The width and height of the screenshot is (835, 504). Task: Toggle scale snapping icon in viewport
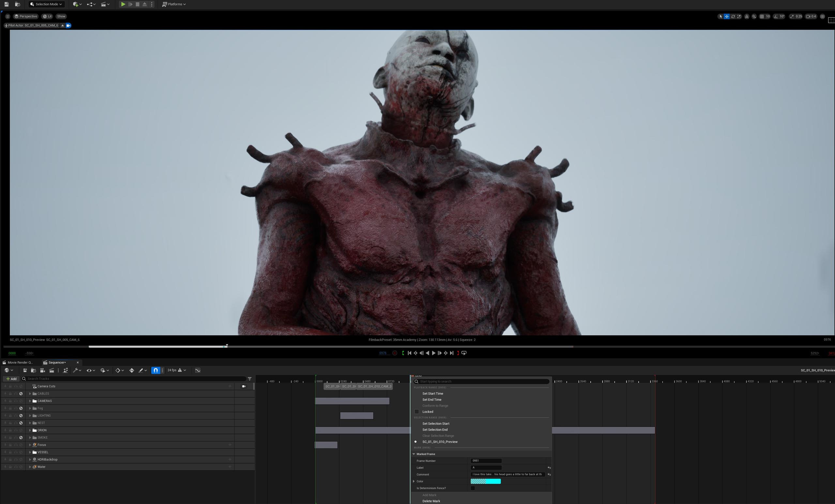click(792, 16)
